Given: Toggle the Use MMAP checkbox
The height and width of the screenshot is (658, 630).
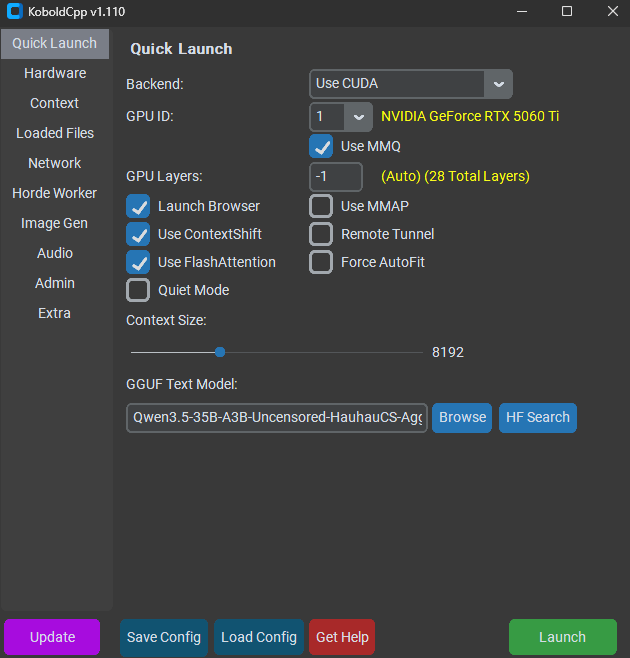Looking at the screenshot, I should pos(321,206).
